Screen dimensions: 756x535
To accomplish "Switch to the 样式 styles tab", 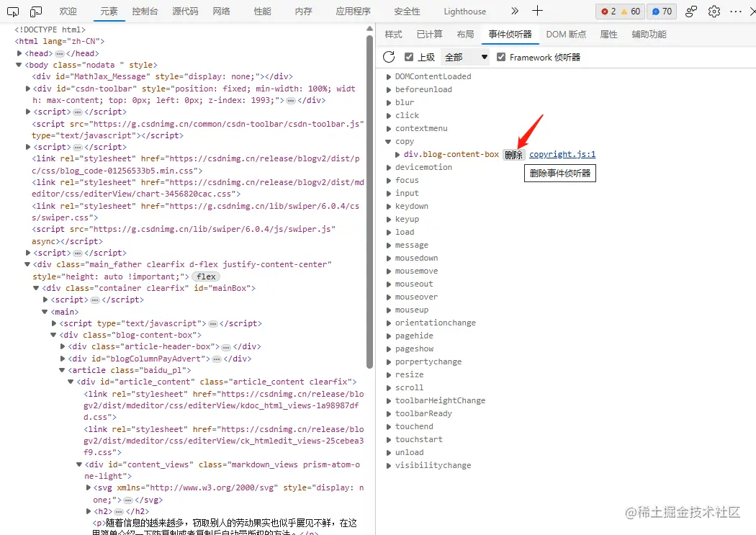I will tap(393, 35).
